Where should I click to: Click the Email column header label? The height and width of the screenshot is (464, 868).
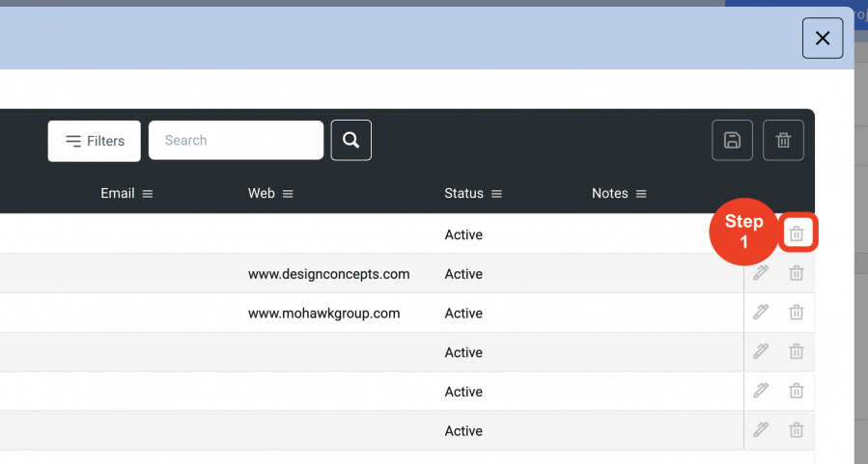118,194
